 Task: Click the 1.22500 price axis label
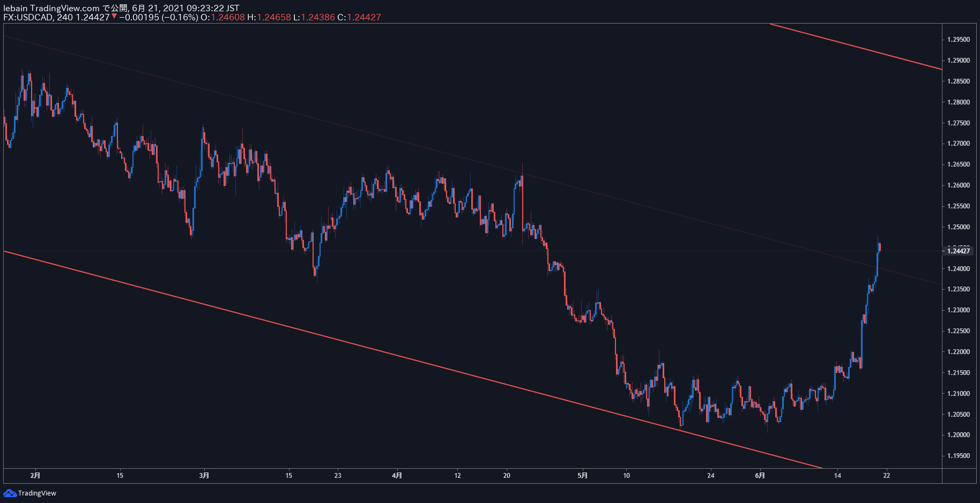click(959, 331)
